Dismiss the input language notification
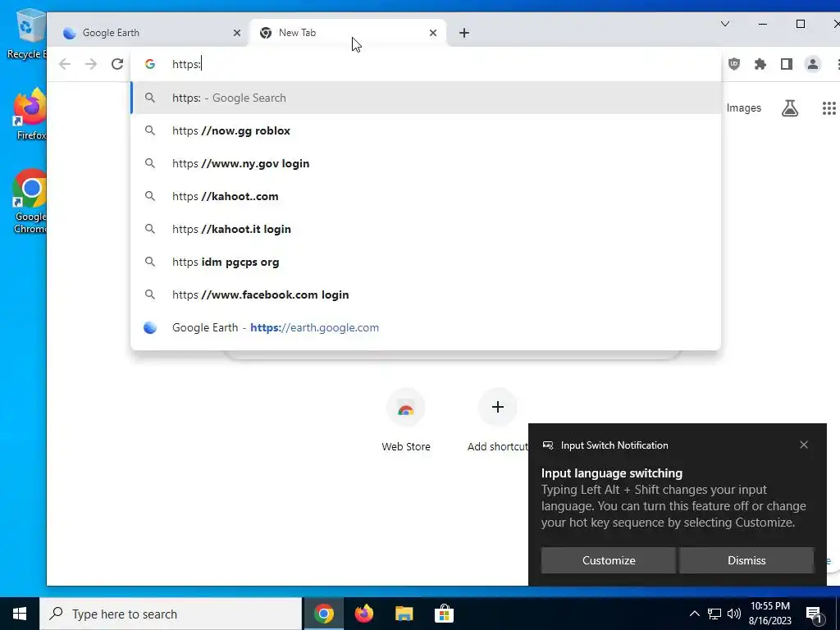Screen dimensions: 840x630 click(x=746, y=560)
